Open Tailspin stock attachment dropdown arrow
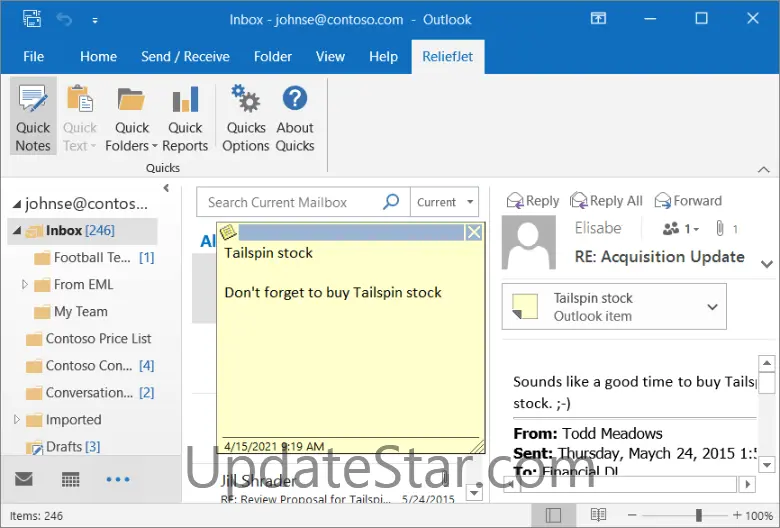780x528 pixels. 712,307
